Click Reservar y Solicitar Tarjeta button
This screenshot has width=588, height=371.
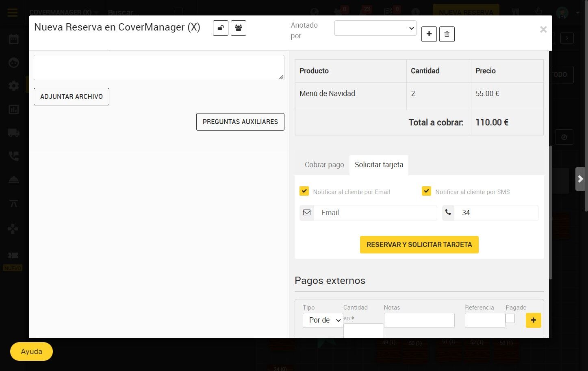tap(419, 244)
